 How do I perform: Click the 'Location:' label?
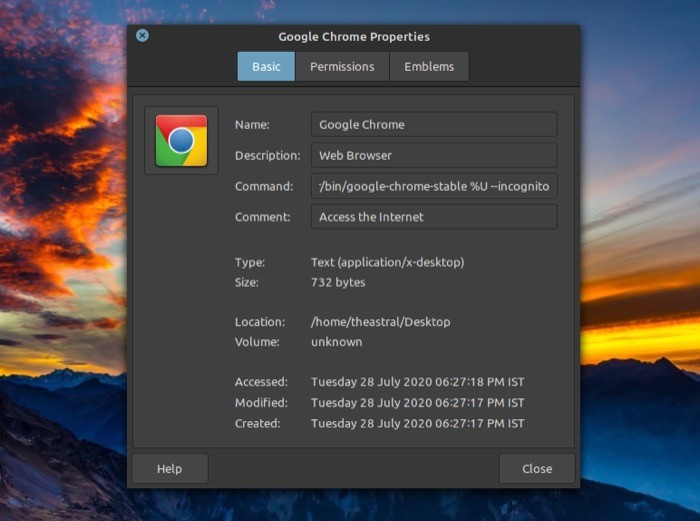point(260,322)
